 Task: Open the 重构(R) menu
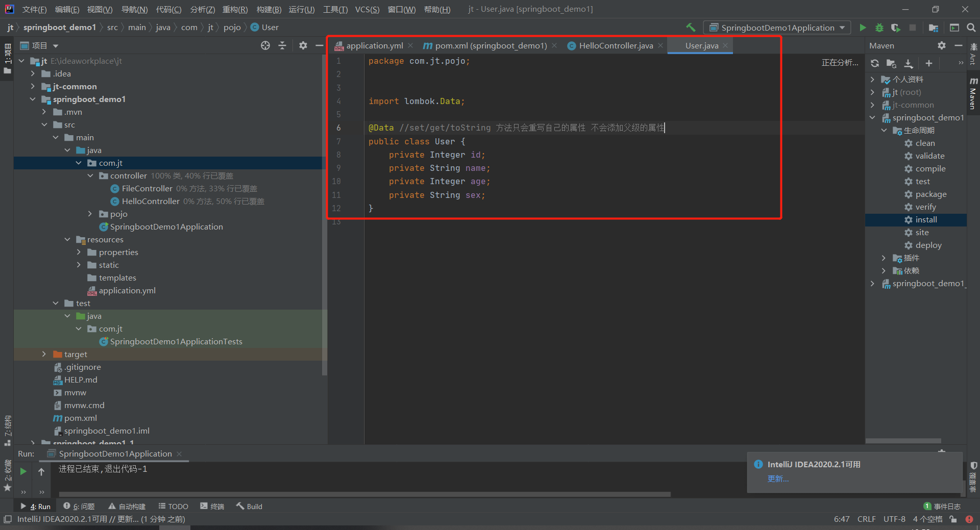[x=235, y=9]
